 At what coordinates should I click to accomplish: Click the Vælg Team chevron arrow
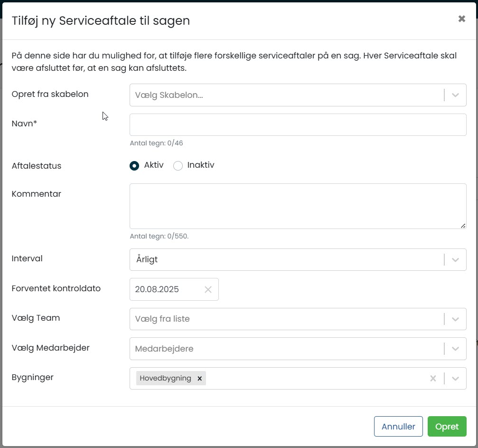pyautogui.click(x=455, y=319)
